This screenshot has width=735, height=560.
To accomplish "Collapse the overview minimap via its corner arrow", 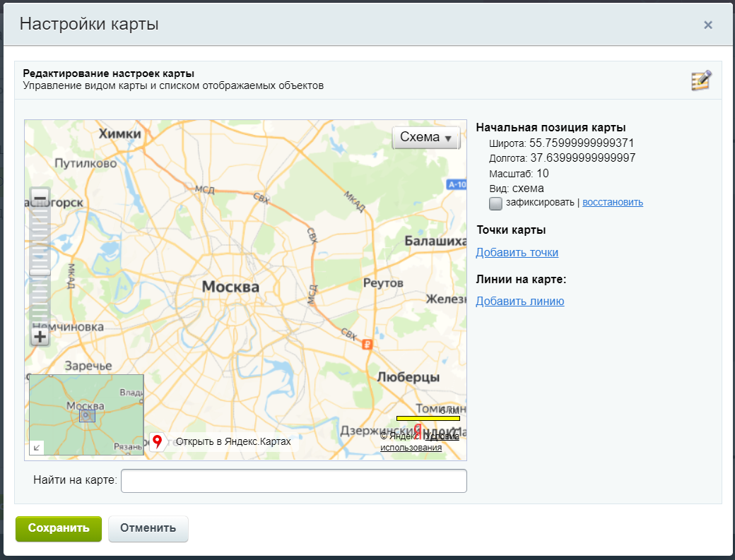I will (x=35, y=446).
